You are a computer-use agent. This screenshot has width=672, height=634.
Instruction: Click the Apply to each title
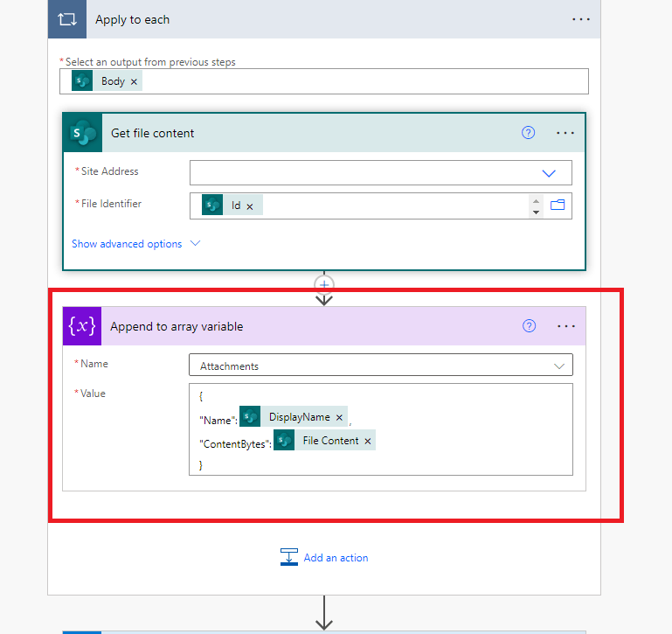133,20
